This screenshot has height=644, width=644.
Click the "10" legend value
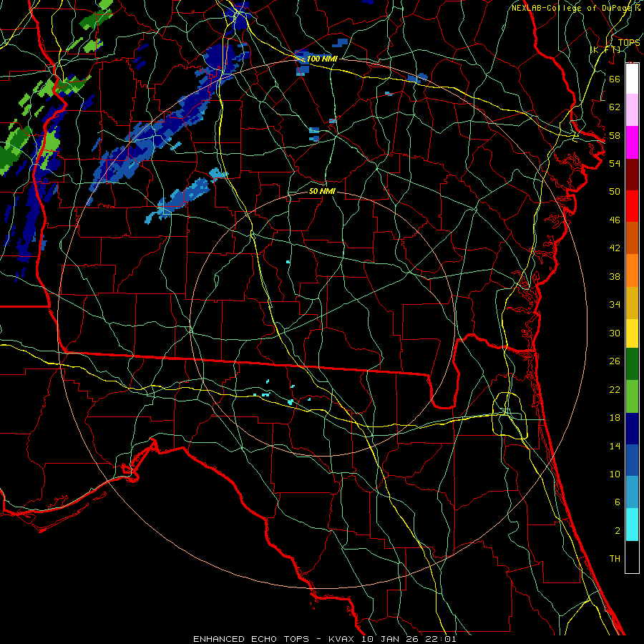tap(615, 474)
